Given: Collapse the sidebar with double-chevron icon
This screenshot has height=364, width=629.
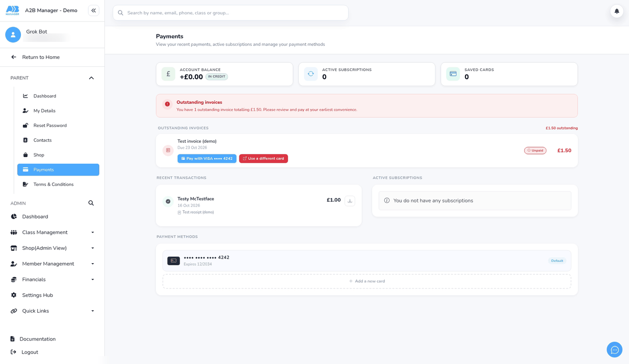Looking at the screenshot, I should coord(93,10).
